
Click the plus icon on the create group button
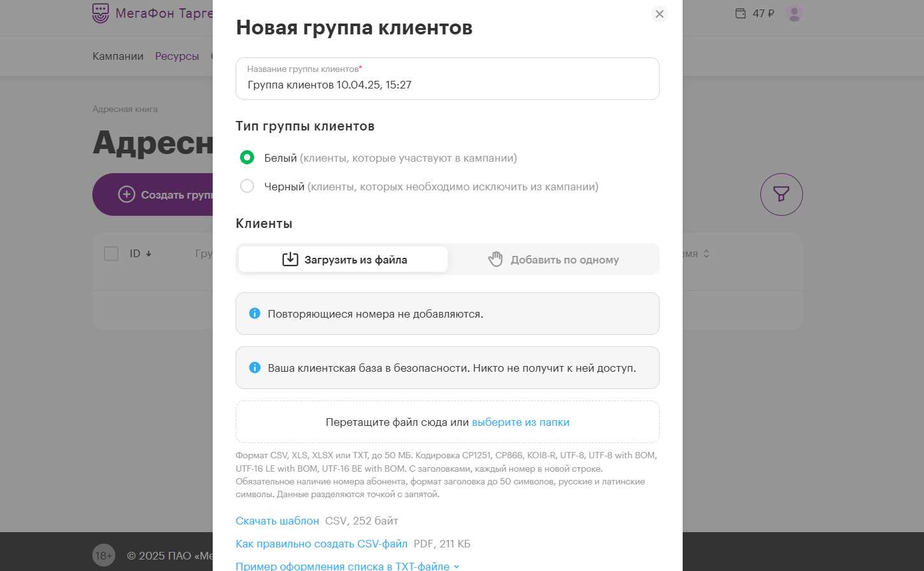pyautogui.click(x=127, y=194)
